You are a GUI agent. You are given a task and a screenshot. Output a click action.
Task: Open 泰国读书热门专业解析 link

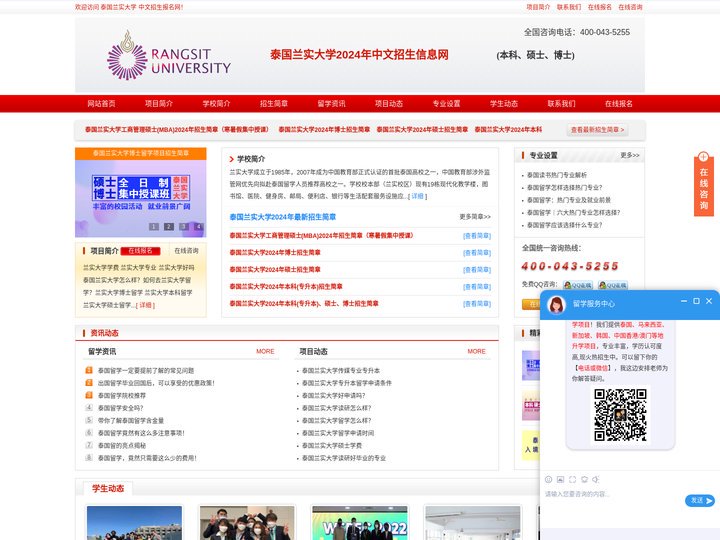pyautogui.click(x=557, y=175)
